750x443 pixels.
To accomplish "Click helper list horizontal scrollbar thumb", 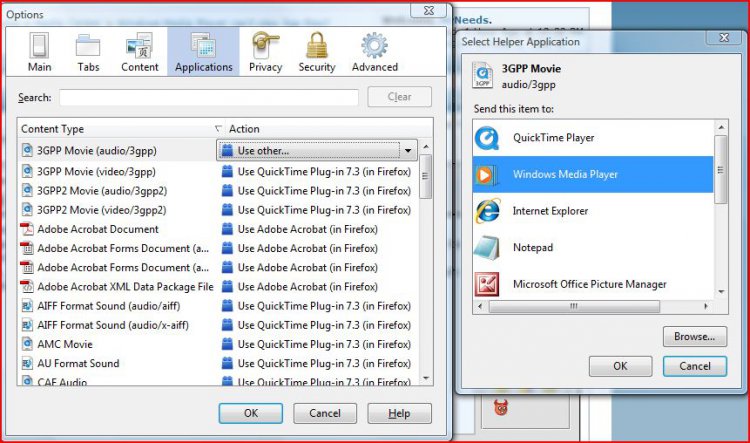I will (x=574, y=306).
